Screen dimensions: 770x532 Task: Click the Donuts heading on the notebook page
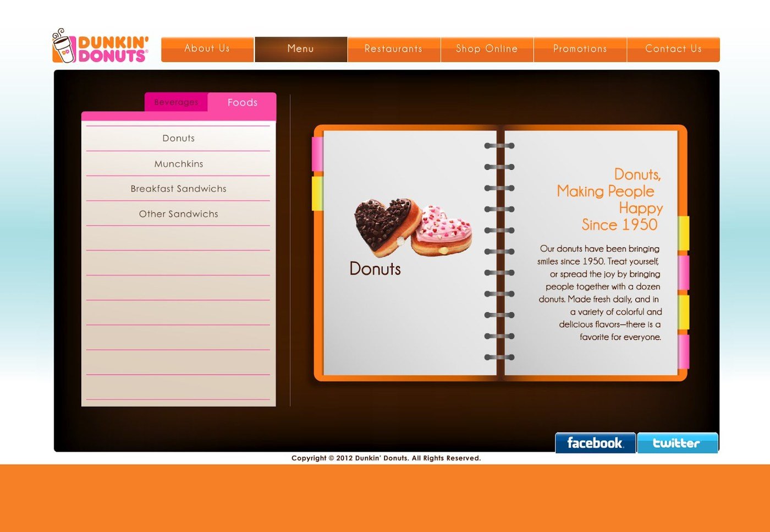tap(375, 269)
